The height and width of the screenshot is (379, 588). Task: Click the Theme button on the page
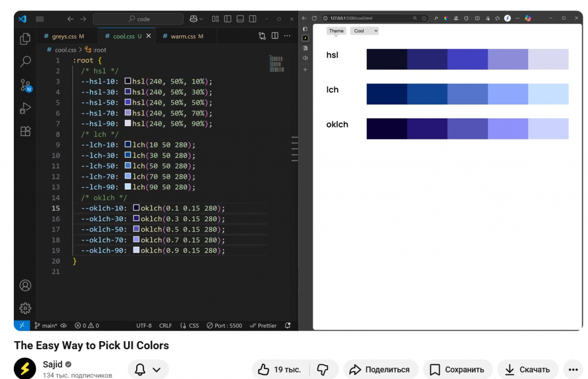336,31
